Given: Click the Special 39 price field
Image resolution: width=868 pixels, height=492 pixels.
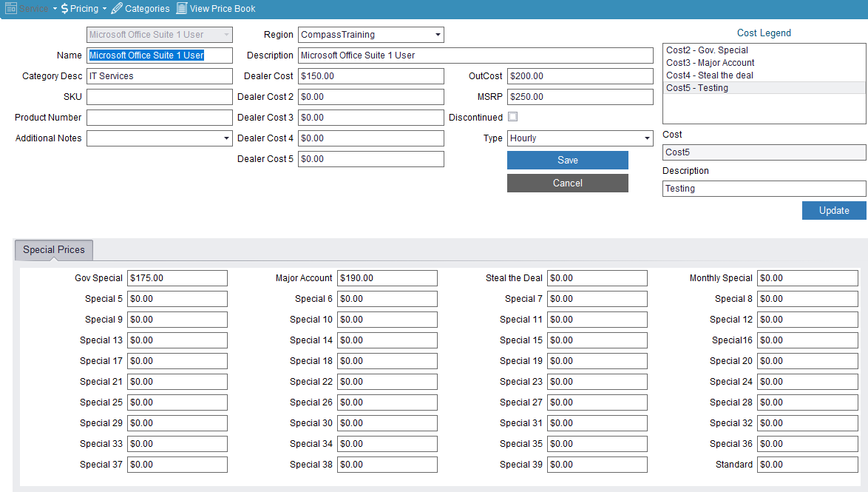Looking at the screenshot, I should pyautogui.click(x=597, y=465).
